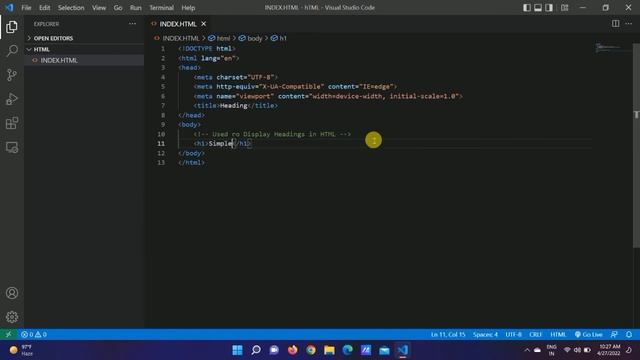The image size is (640, 360).
Task: Select INDEX.HTML file in explorer
Action: (x=84, y=60)
